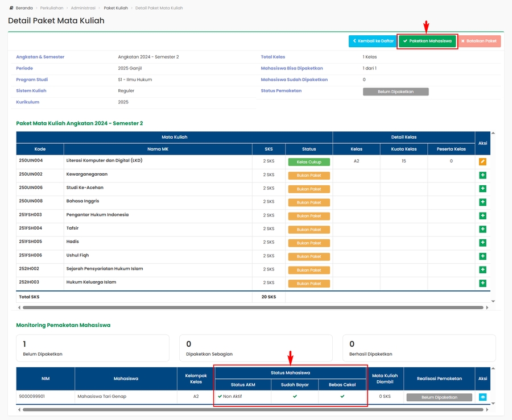Select the Belum Dipaketkan monitoring card

pyautogui.click(x=93, y=348)
